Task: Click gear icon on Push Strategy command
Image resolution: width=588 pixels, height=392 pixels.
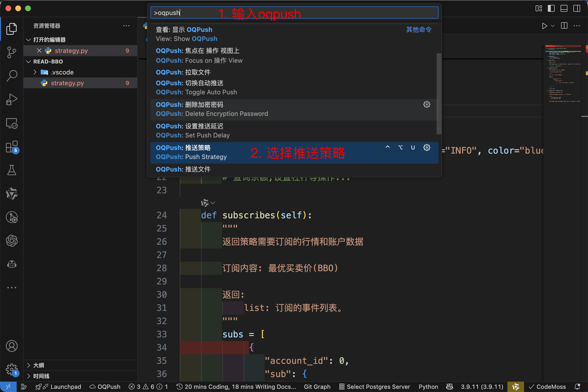Action: 427,148
